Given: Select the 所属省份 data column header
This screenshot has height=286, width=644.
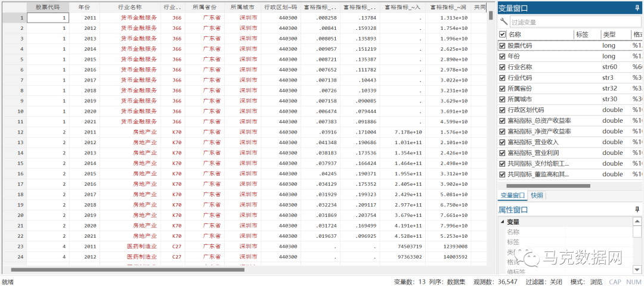Looking at the screenshot, I should [205, 7].
